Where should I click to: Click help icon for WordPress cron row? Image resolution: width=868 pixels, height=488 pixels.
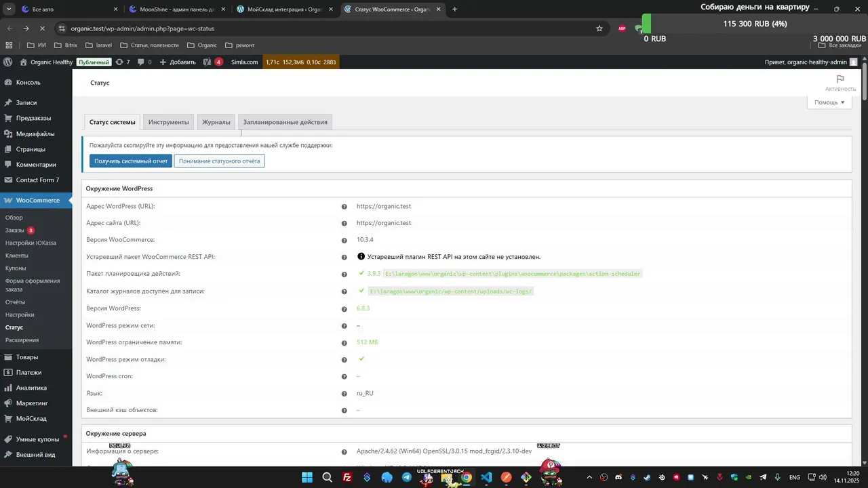344,376
